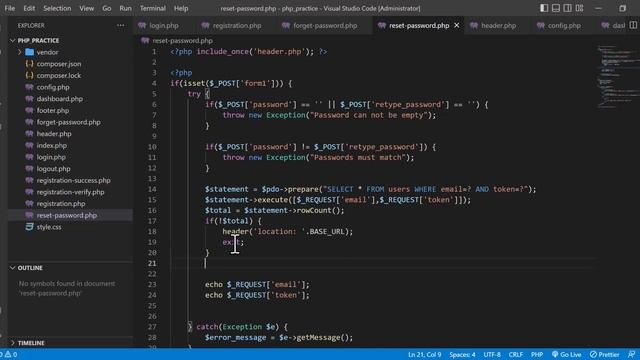Open index.php in explorer

(51, 145)
